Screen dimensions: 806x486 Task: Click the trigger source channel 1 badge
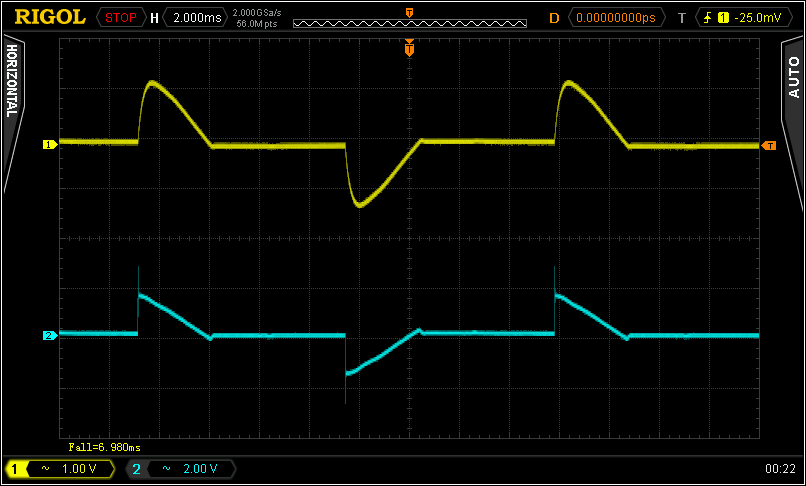(x=722, y=18)
